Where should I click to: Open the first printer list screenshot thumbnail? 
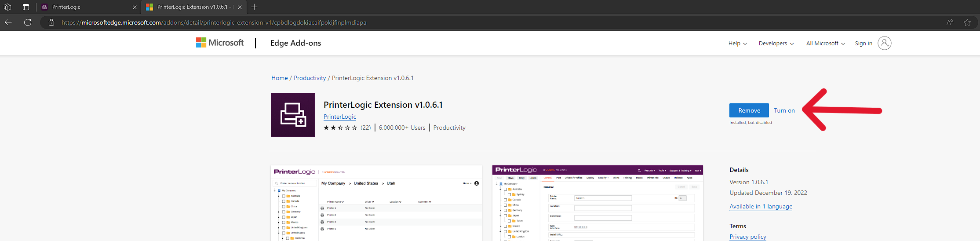[376, 203]
